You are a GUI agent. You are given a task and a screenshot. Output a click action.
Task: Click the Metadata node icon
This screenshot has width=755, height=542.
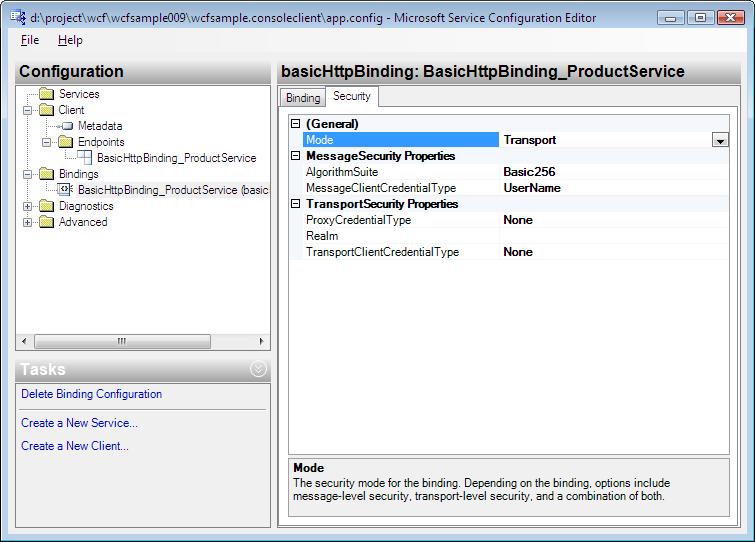click(67, 126)
